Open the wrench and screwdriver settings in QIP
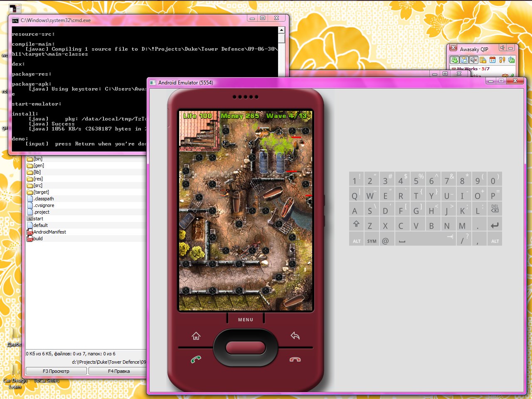 502,60
